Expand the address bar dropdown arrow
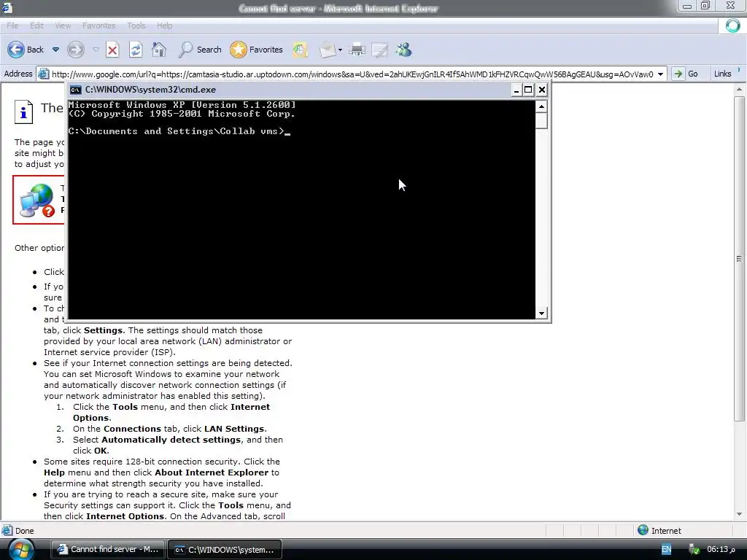The height and width of the screenshot is (560, 747). pos(660,74)
